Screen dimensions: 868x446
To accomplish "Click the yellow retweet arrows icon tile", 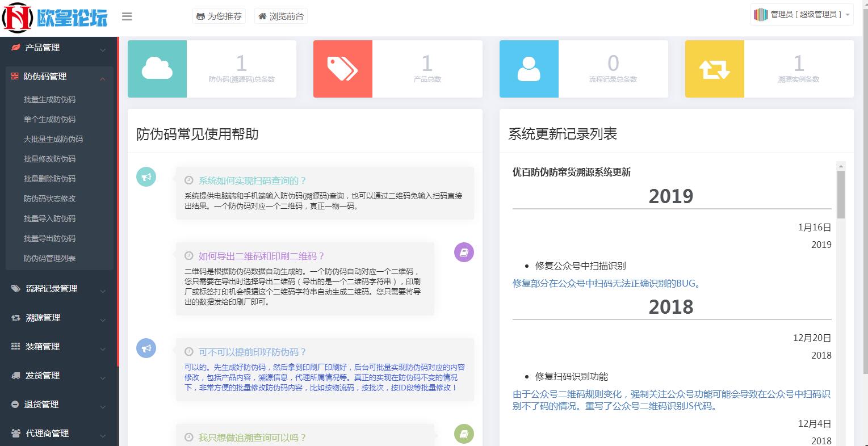I will point(714,69).
